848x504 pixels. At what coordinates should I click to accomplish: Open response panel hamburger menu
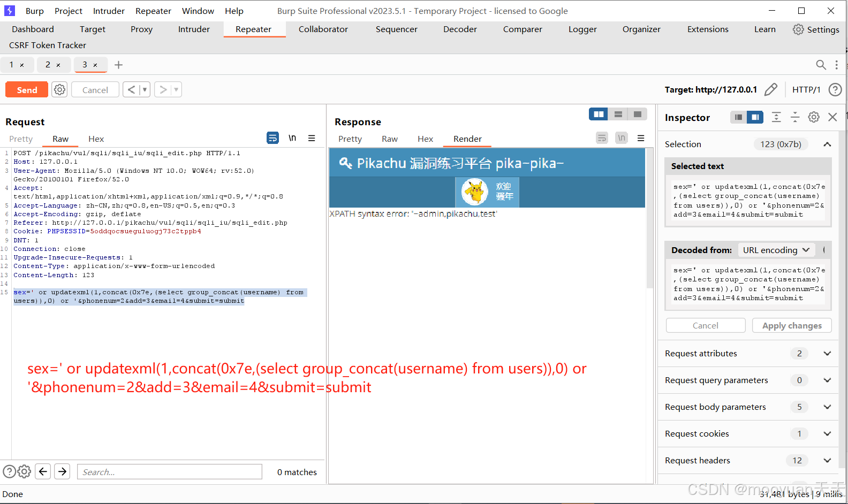click(641, 138)
